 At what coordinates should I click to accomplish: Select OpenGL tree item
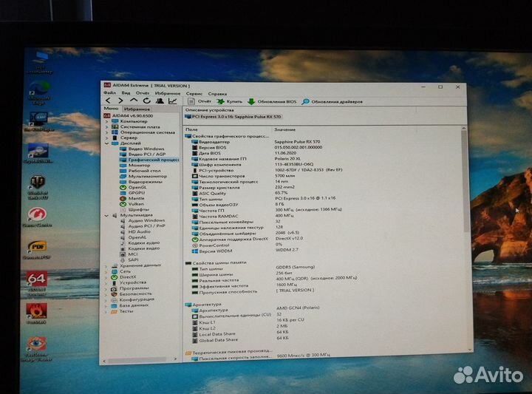pyautogui.click(x=133, y=187)
